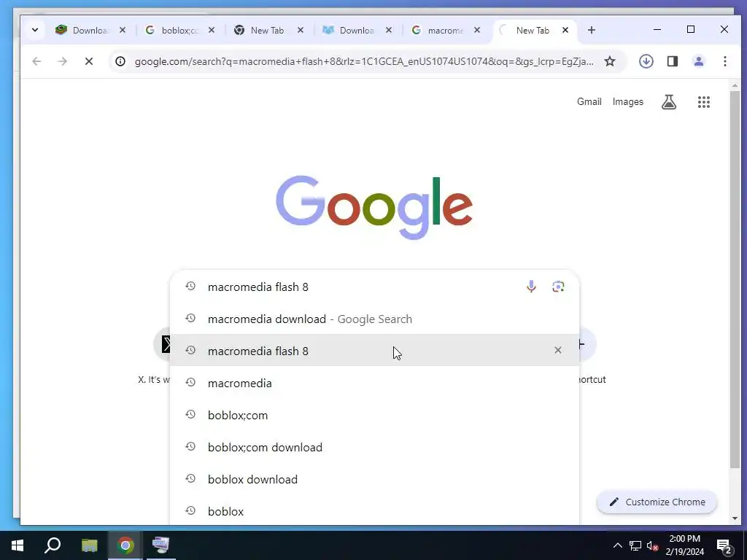Open Chrome three-dot menu
747x560 pixels.
pyautogui.click(x=724, y=61)
